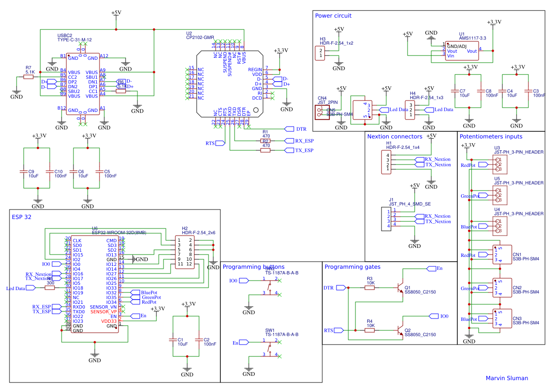Click the 'Programming buttons' section title
554x392 pixels.
[x=254, y=267]
